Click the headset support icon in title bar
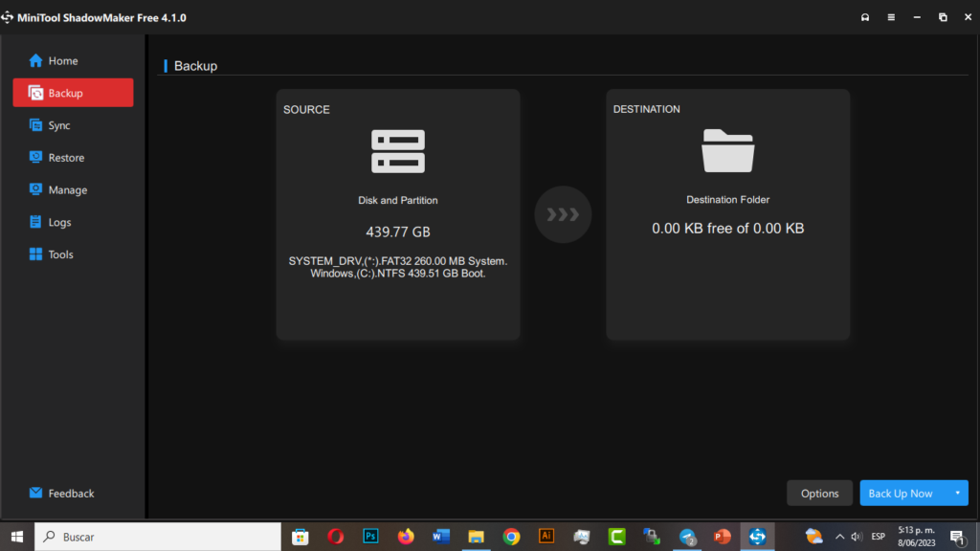This screenshot has width=980, height=551. tap(865, 17)
